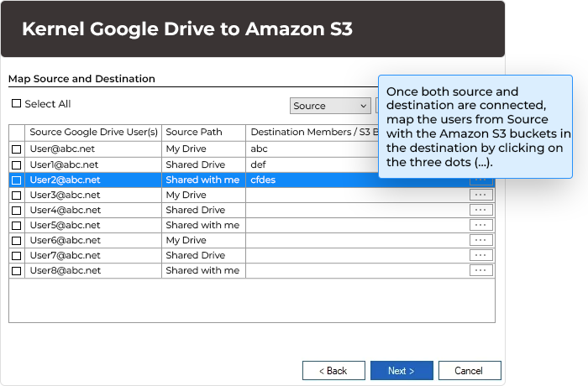
Task: Select the User7@abc.net cell
Action: coord(93,256)
